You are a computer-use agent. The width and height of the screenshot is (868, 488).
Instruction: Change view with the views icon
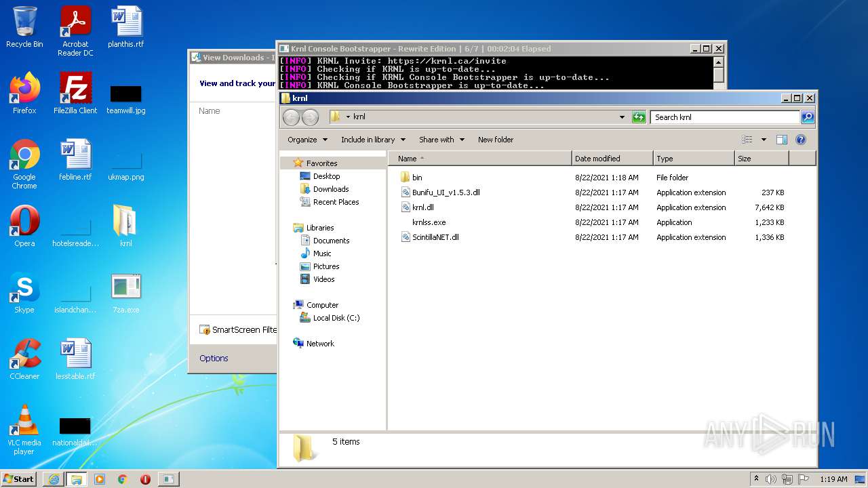pyautogui.click(x=747, y=140)
